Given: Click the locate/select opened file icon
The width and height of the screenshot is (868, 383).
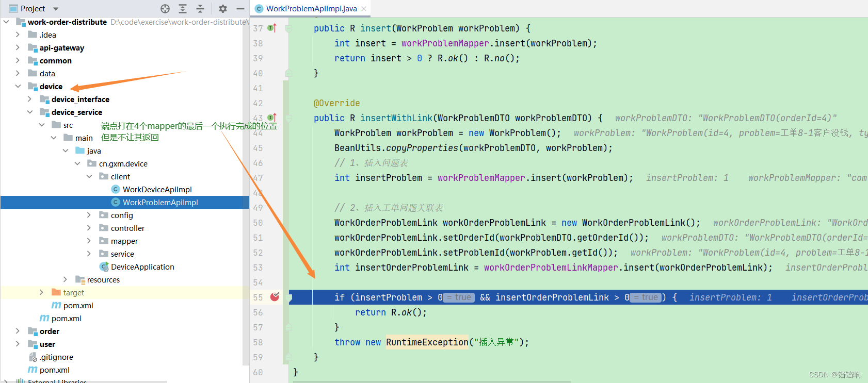Looking at the screenshot, I should 165,9.
